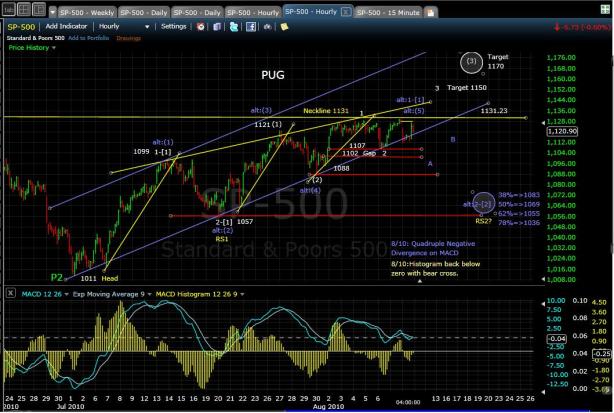Close the MACD indicator panel
614x413 pixels.
[x=11, y=293]
